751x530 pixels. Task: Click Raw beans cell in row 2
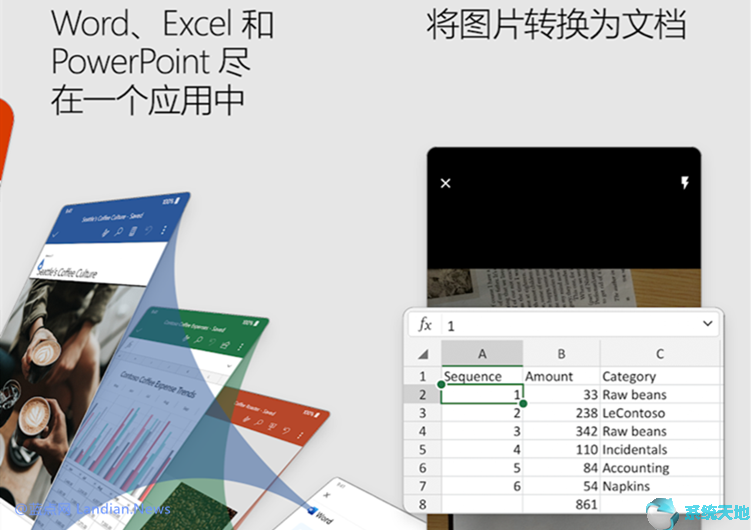point(660,395)
